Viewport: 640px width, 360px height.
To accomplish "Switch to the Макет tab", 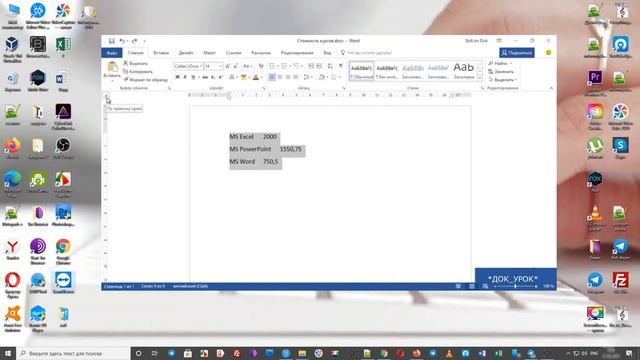I will tap(209, 53).
